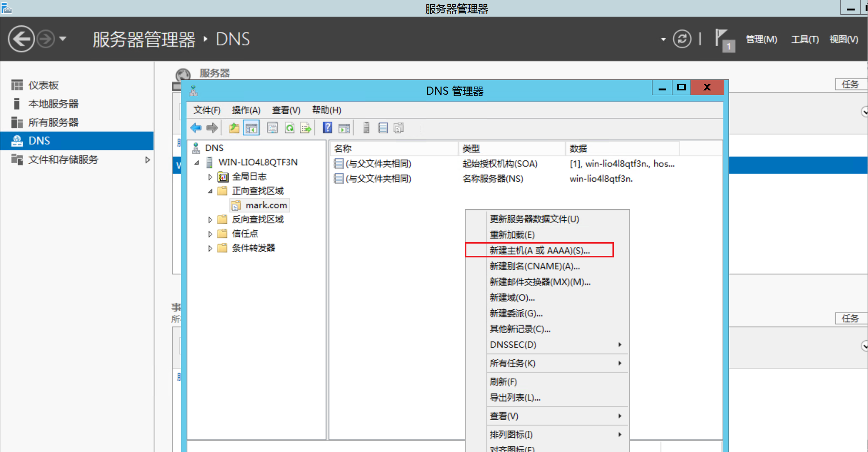The width and height of the screenshot is (868, 452).
Task: Choose 新建别名(CNAME)(A)... menu entry
Action: point(547,266)
